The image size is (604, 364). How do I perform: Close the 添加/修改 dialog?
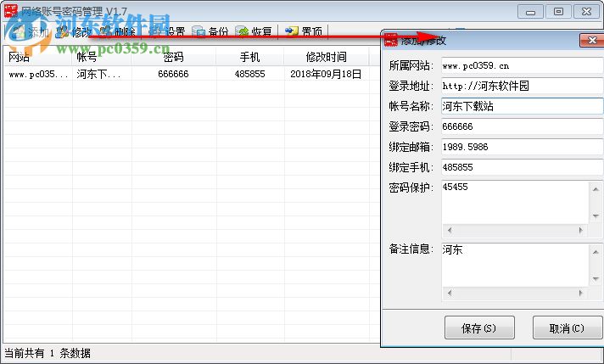point(592,40)
